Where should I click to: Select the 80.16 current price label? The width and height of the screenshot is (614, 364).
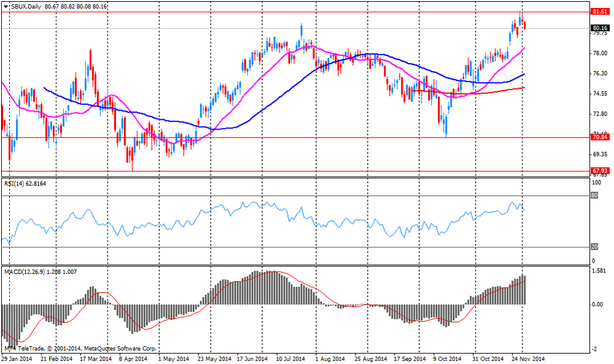[x=599, y=28]
